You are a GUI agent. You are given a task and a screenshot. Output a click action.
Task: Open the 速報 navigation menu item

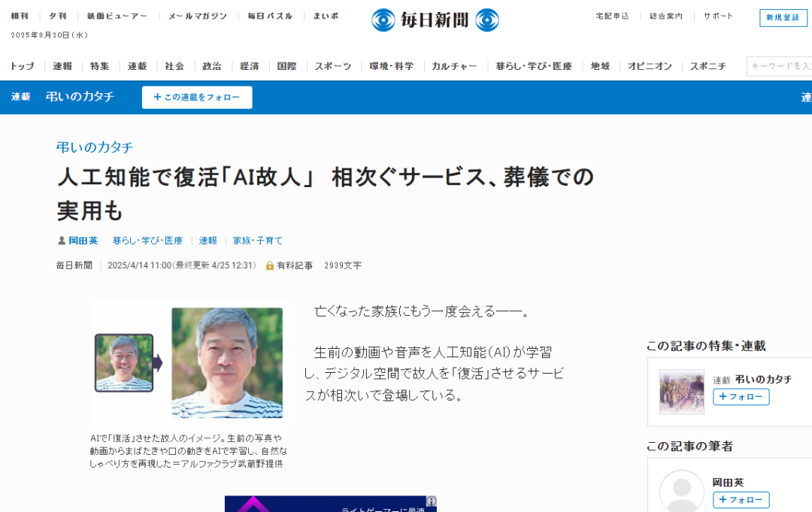[x=62, y=66]
